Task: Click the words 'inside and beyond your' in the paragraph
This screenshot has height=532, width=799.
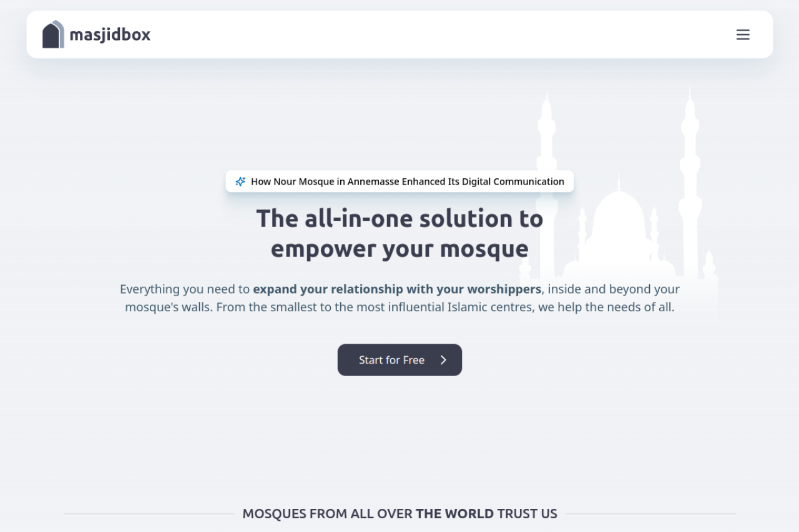Action: (x=614, y=289)
